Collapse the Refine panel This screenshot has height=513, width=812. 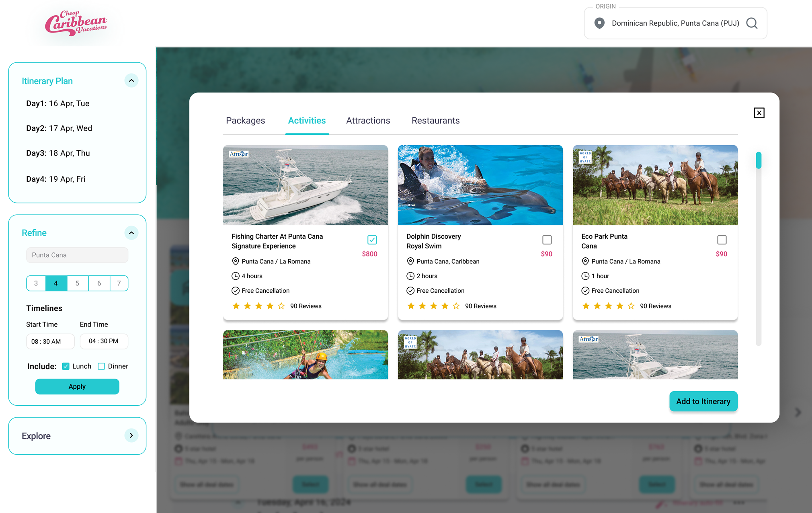[131, 233]
